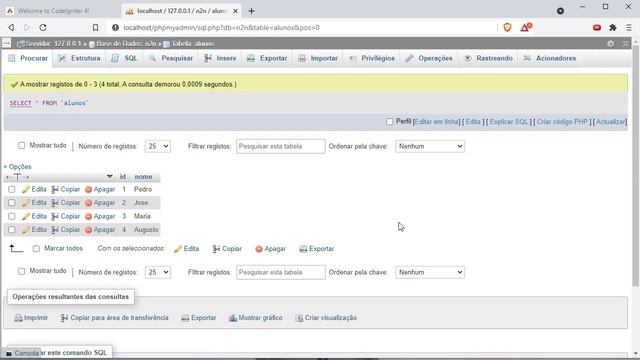
Task: Click the Servidor 127.0.0.1 breadcrumb
Action: (x=52, y=43)
